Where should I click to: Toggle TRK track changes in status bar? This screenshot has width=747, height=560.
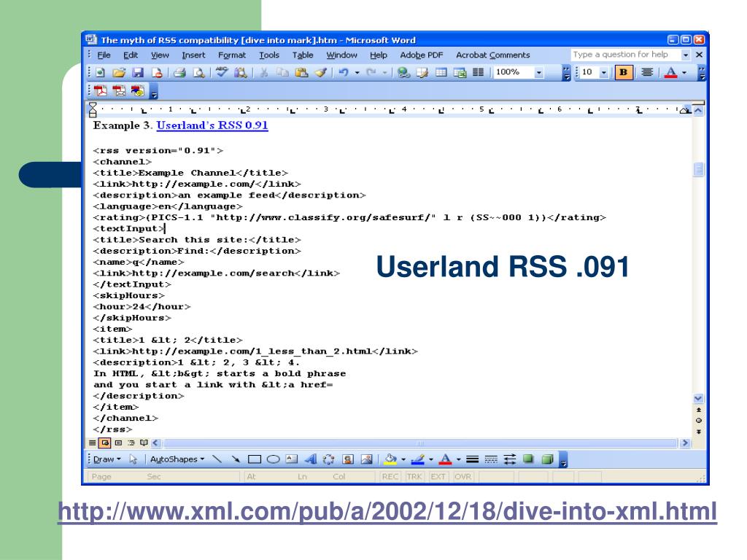coord(414,476)
